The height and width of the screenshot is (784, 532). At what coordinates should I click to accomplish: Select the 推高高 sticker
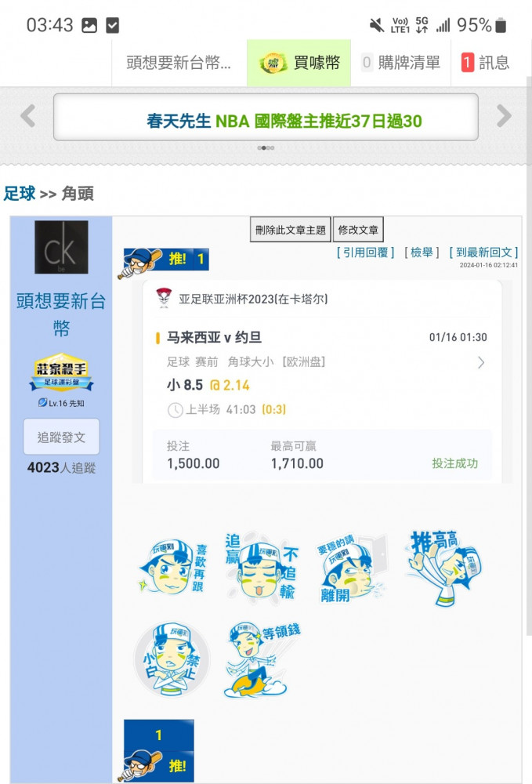click(x=443, y=568)
